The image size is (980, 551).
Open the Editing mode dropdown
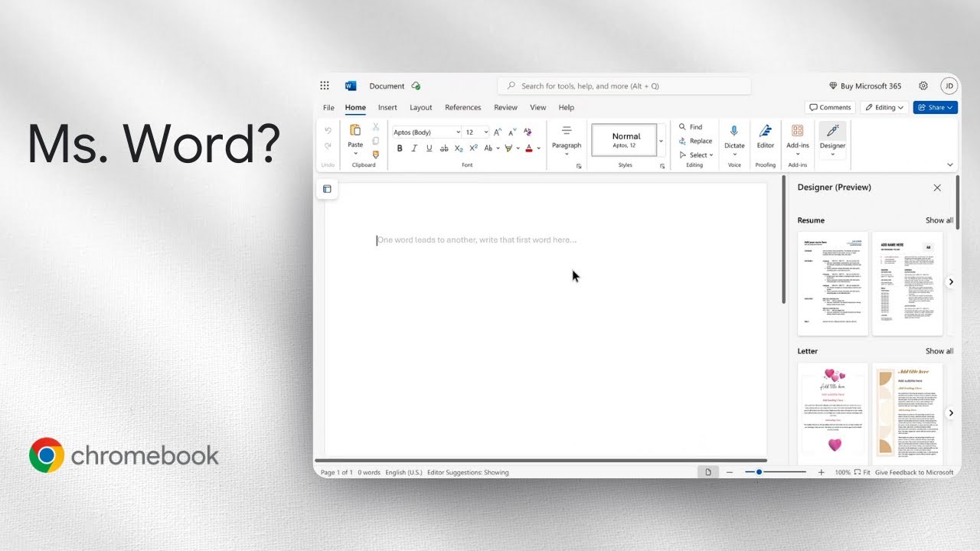884,107
